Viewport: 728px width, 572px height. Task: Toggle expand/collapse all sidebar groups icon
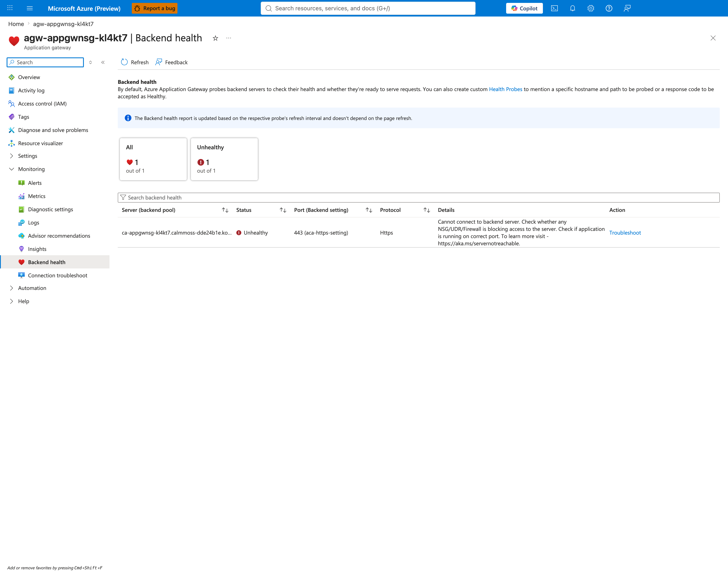(x=90, y=62)
